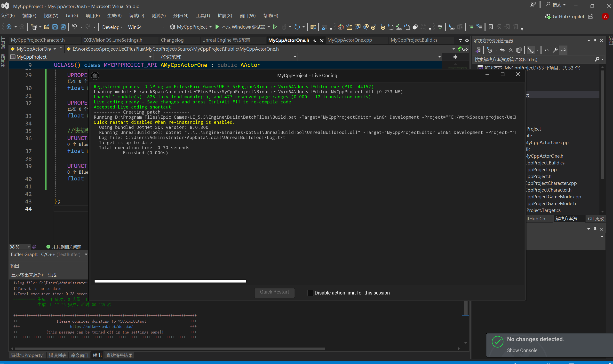Screen dimensions: 613x364
Task: Click the Save All toolbar icon
Action: (x=63, y=27)
